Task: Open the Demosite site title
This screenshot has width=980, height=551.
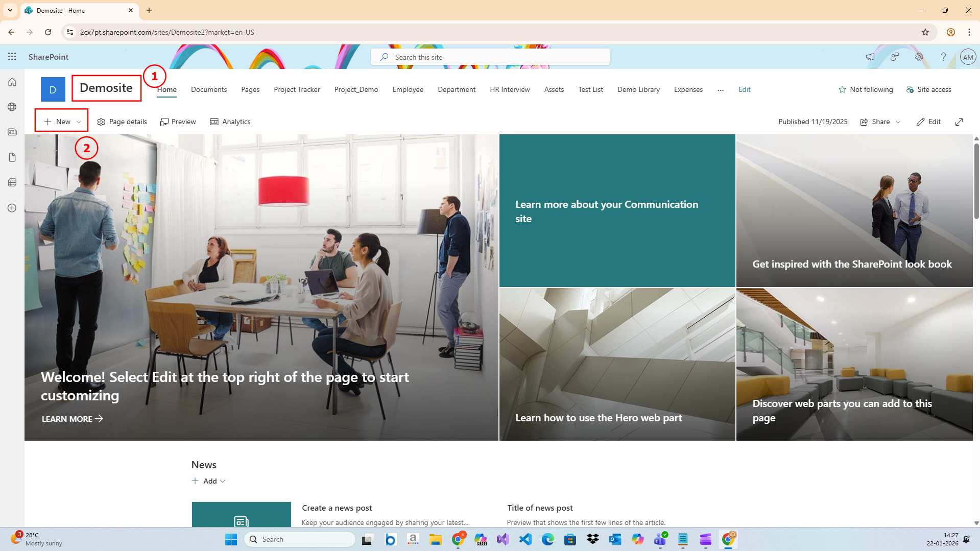Action: (x=106, y=88)
